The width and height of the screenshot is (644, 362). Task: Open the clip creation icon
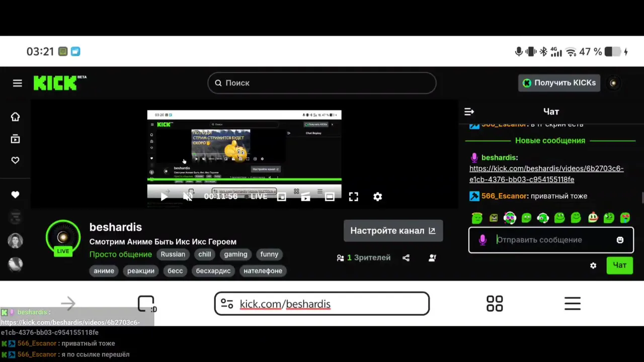[x=305, y=197]
